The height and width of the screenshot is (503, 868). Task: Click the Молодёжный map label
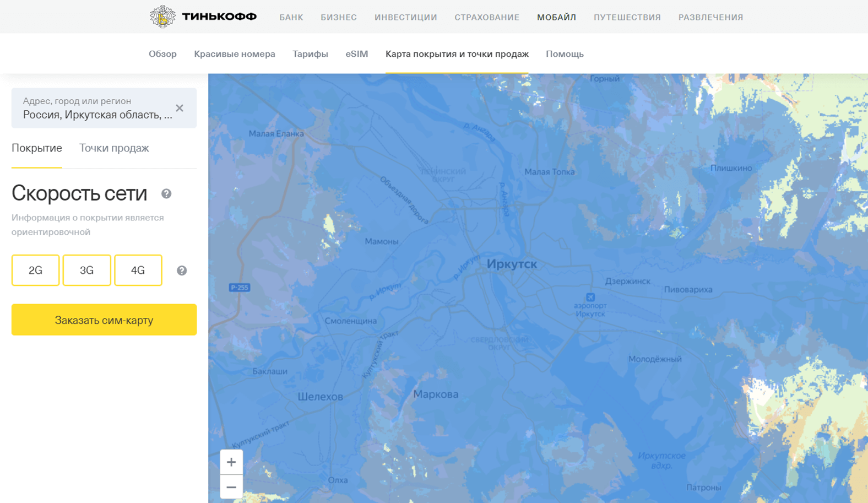(x=655, y=359)
